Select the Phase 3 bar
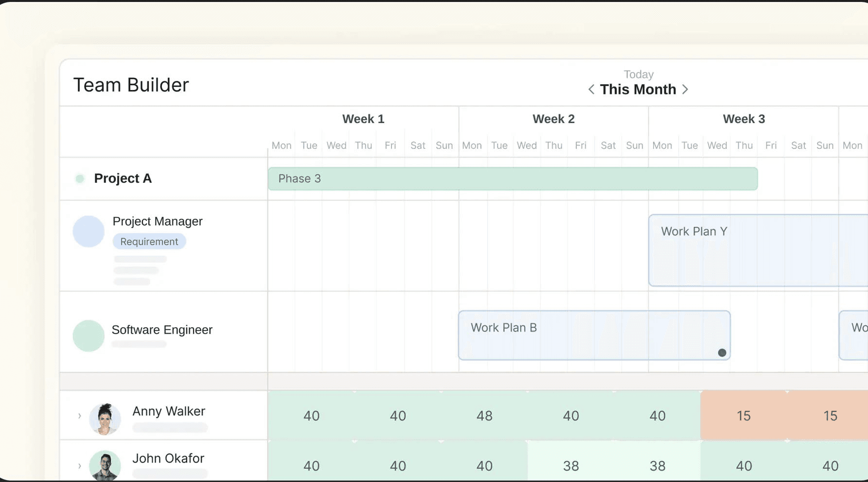Image resolution: width=868 pixels, height=482 pixels. [x=513, y=179]
